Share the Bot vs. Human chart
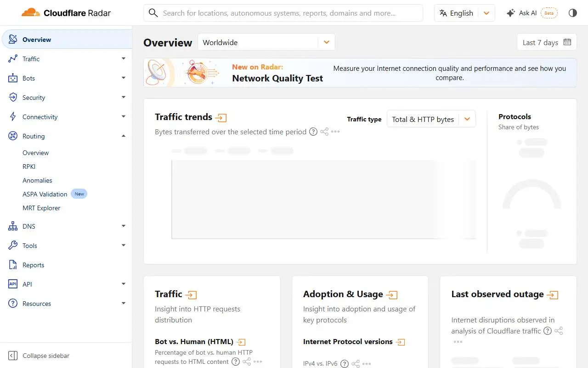 [x=247, y=362]
